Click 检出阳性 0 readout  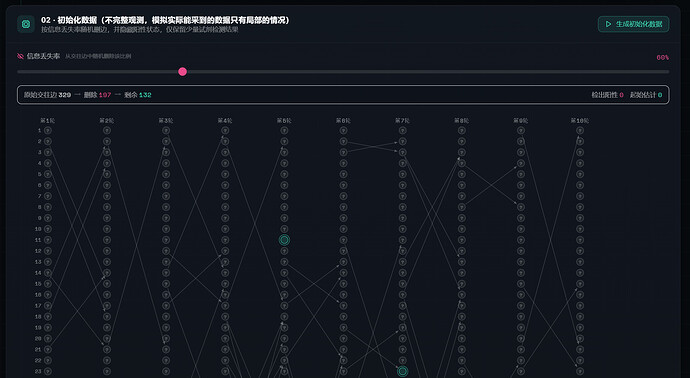(x=607, y=95)
